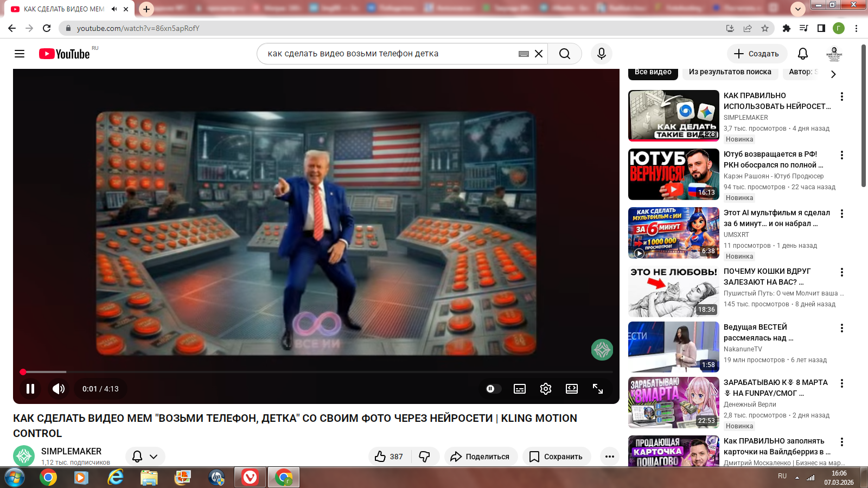The image size is (868, 488).
Task: Open Chrome three-dot menu
Action: coord(856,28)
